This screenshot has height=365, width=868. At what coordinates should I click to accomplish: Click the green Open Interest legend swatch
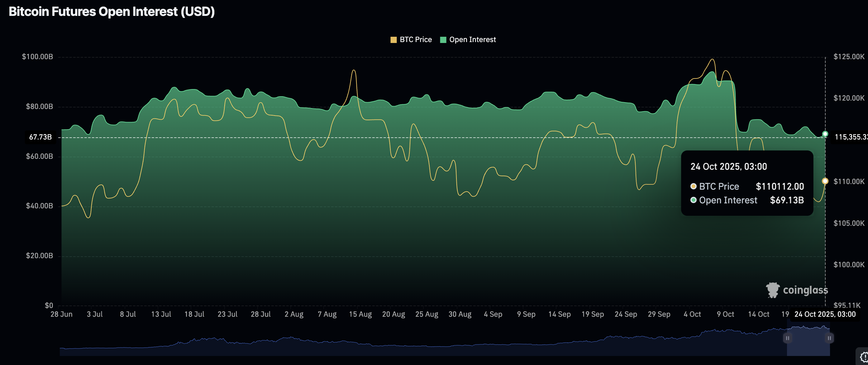click(443, 40)
